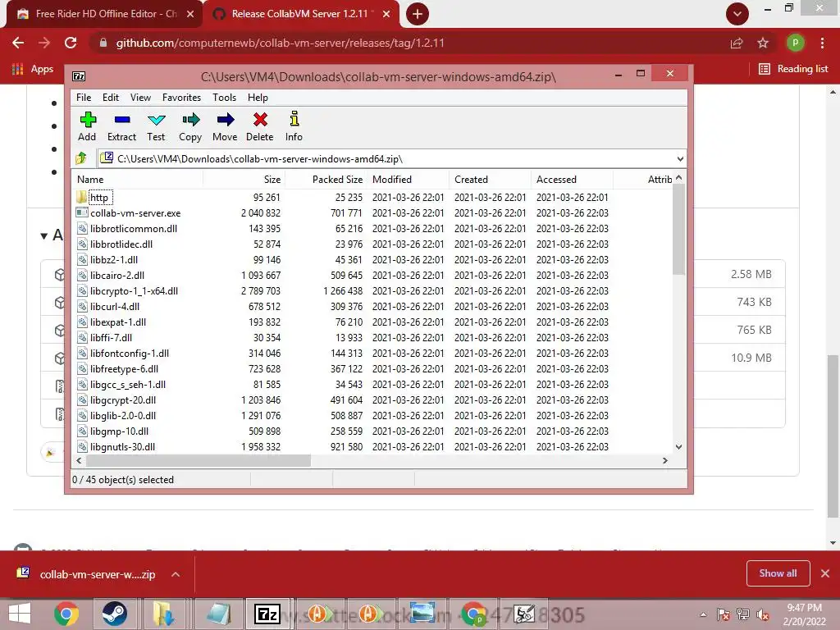Open the Edit menu

[111, 98]
